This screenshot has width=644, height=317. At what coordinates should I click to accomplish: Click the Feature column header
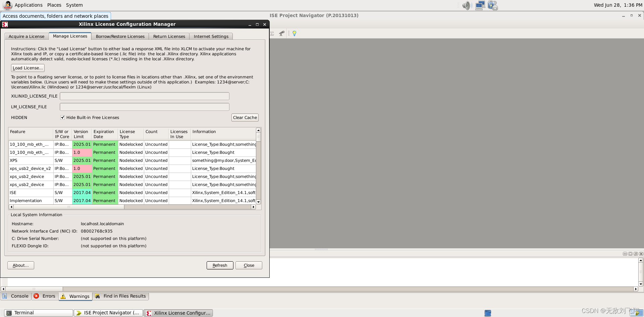(x=31, y=134)
